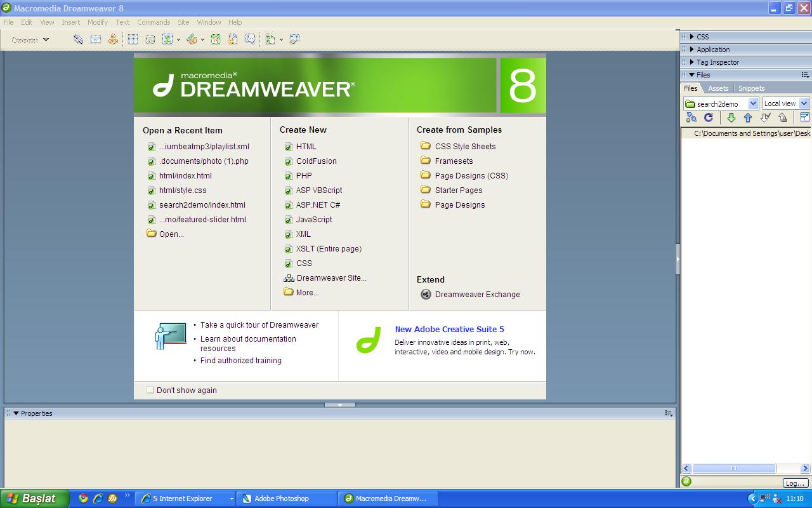Create a new PHP document
The height and width of the screenshot is (508, 812).
tap(304, 176)
